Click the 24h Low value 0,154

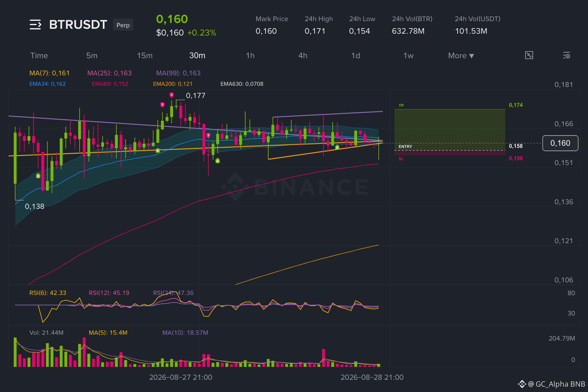click(x=360, y=31)
